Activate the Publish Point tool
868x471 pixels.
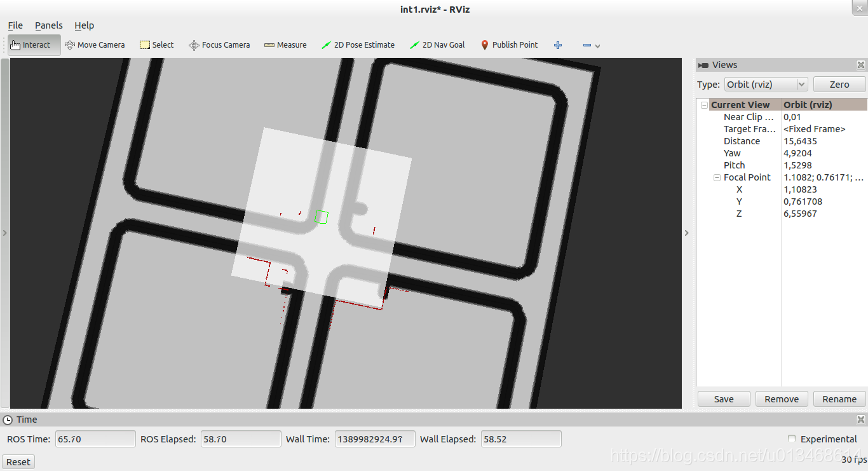pos(508,44)
